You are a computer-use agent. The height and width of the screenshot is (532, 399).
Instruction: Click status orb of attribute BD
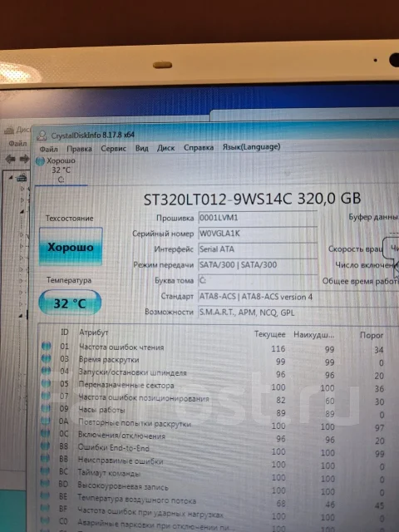tap(45, 484)
